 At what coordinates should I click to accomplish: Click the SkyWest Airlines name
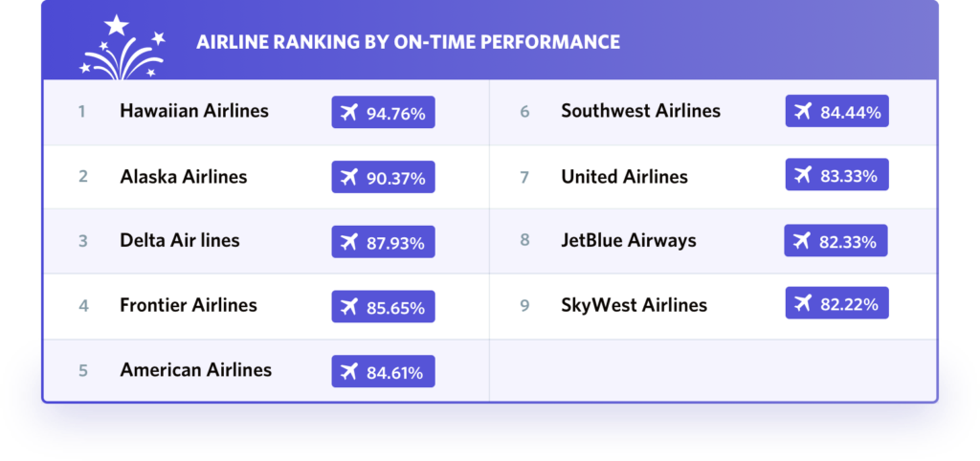click(x=634, y=306)
